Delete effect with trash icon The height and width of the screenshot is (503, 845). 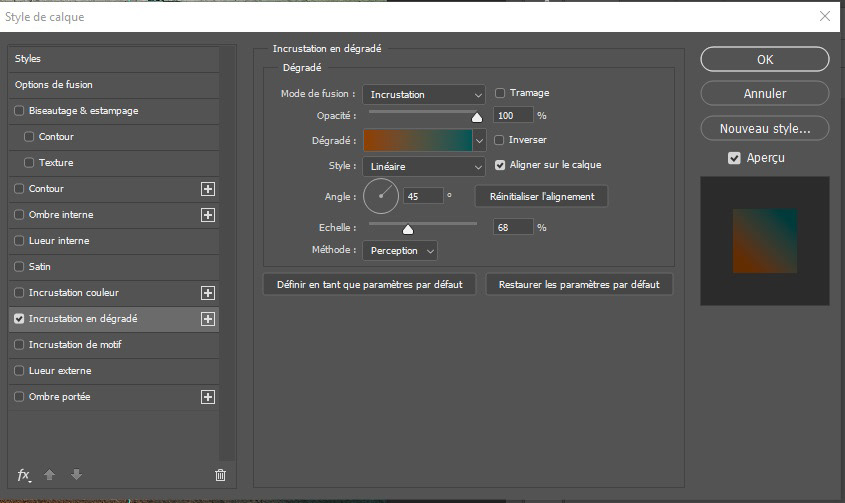coord(220,474)
